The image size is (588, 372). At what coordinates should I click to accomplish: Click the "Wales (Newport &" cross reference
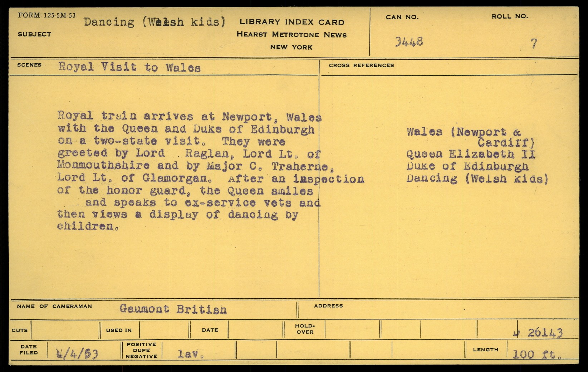tap(464, 132)
